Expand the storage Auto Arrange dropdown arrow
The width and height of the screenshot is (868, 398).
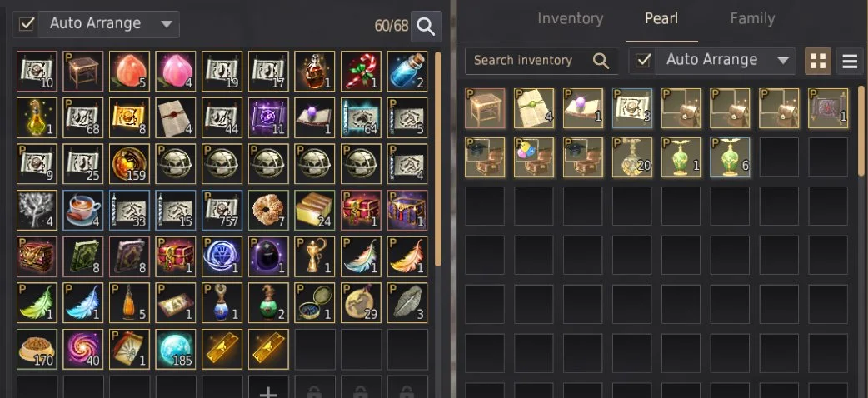(x=166, y=24)
